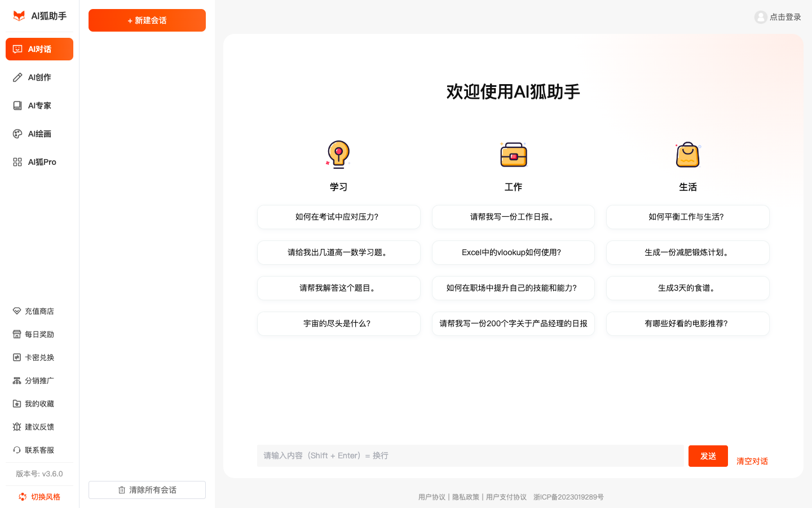The image size is (812, 508).
Task: Click the AI狐Pro grid icon
Action: 17,162
